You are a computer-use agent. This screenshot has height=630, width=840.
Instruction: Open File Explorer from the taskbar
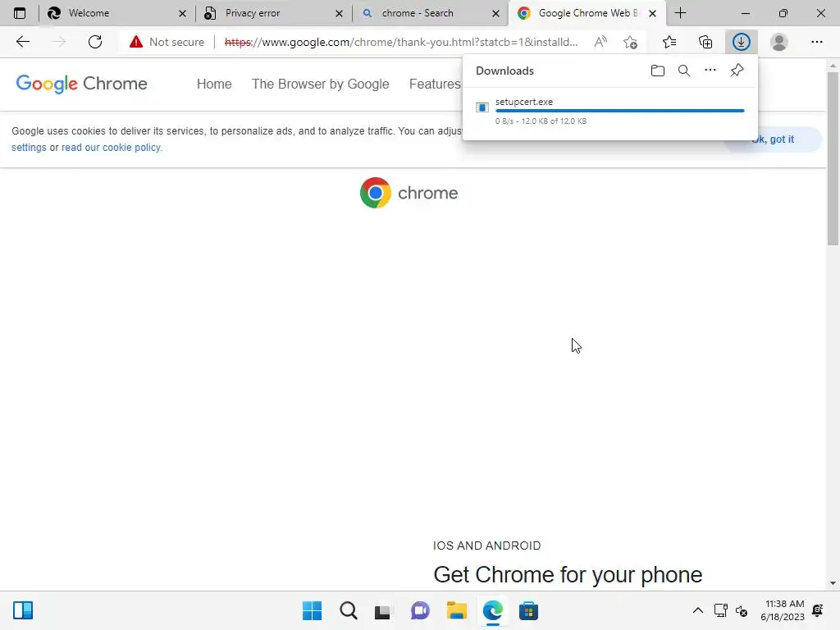(x=456, y=610)
